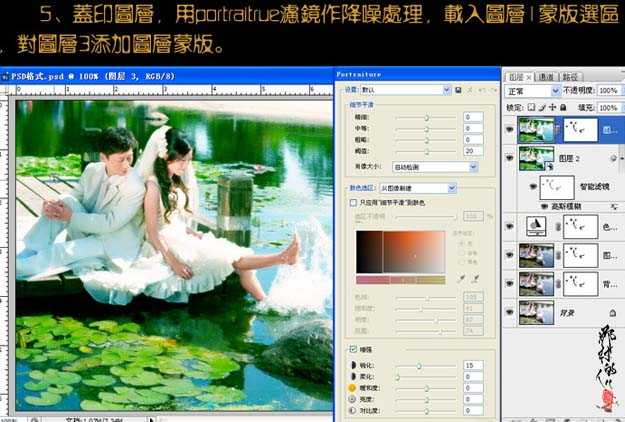Viewport: 625px width, 422px height.
Task: Open blending options icon beside 高斯模糊 filter
Action: pos(614,206)
